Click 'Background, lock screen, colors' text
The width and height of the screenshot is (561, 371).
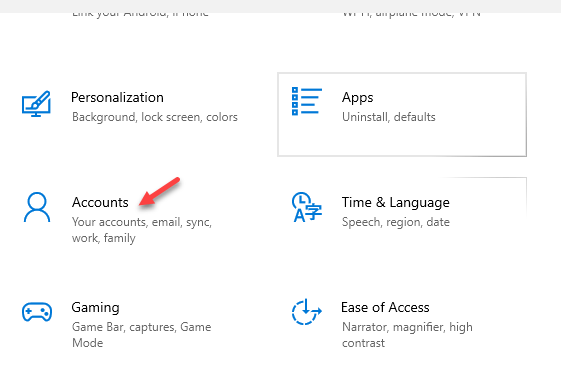pyautogui.click(x=155, y=117)
